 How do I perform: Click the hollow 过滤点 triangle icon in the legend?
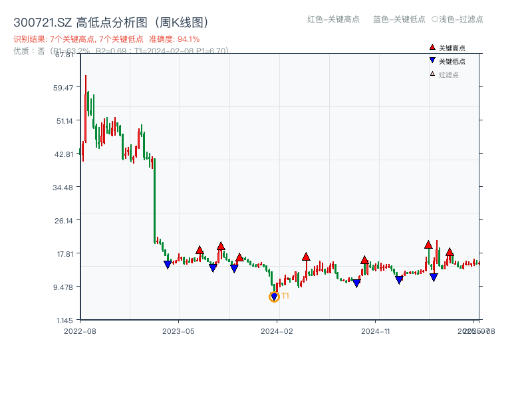coord(431,73)
